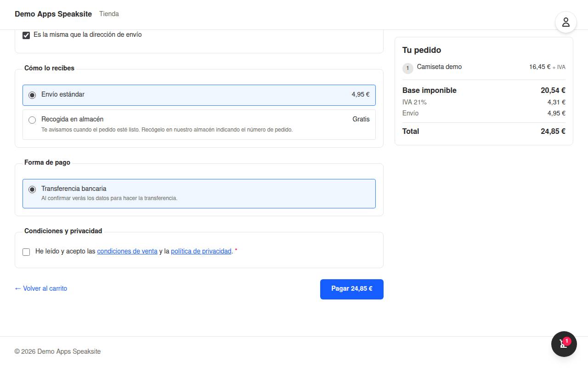
Task: Click the IVA amount 4,31 €
Action: 556,102
